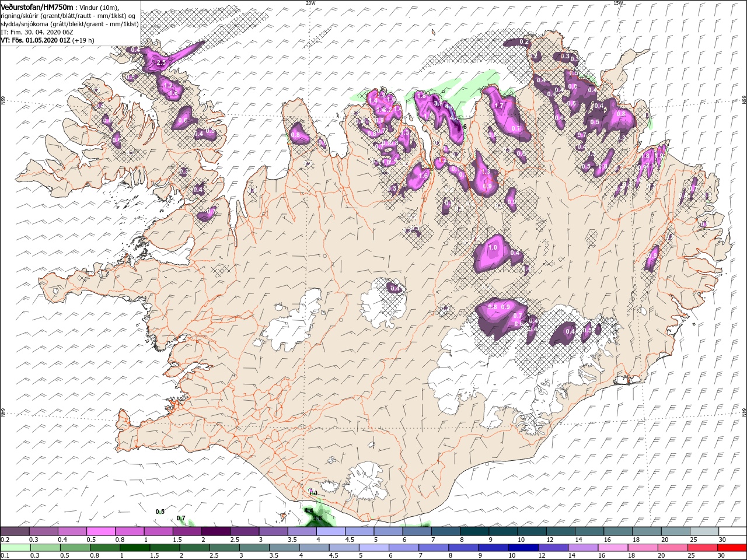Select the 0.3 swatch in the green rain legend
The height and width of the screenshot is (560, 747).
pyautogui.click(x=45, y=547)
